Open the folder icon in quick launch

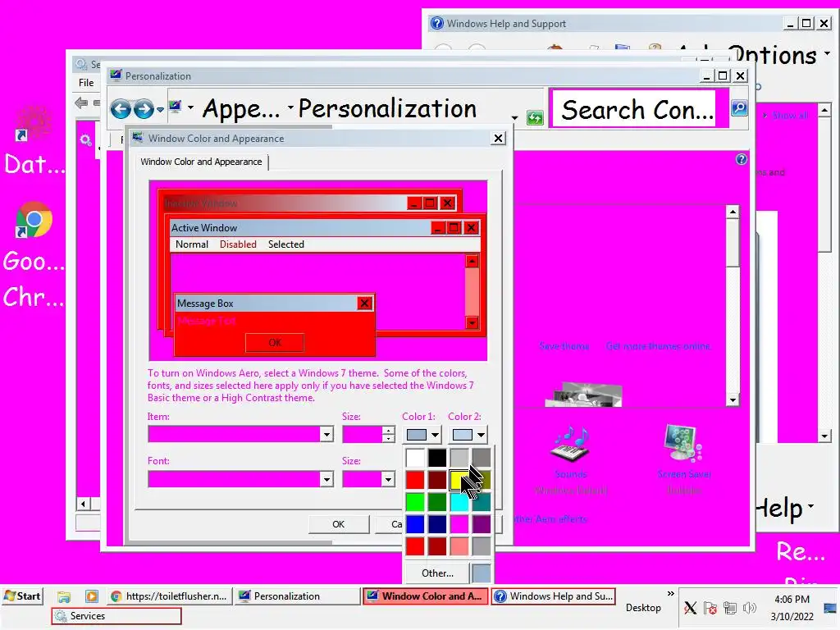(64, 596)
